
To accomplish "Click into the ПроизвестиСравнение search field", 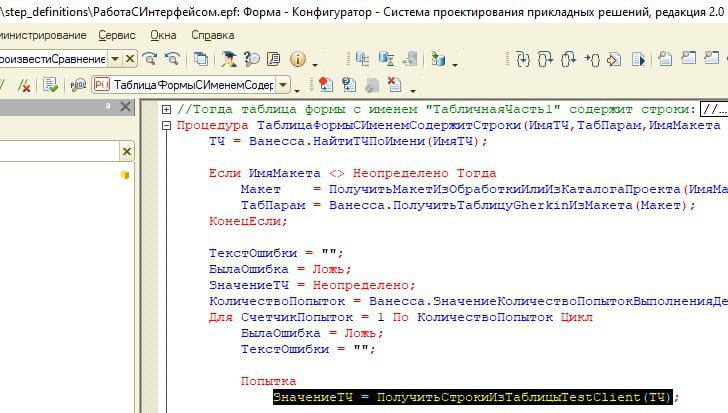I will [x=53, y=59].
